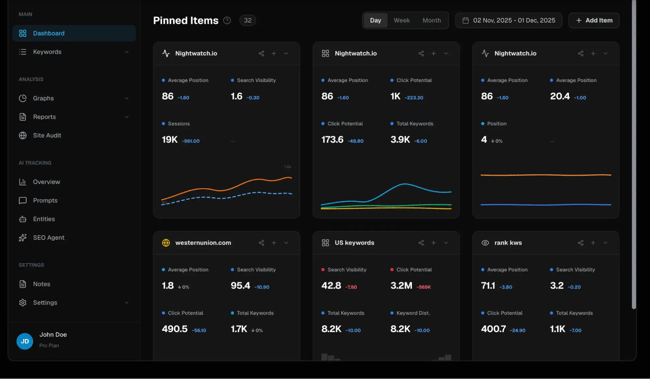Click the Average Position 71.1 value
The image size is (650, 379).
click(488, 286)
